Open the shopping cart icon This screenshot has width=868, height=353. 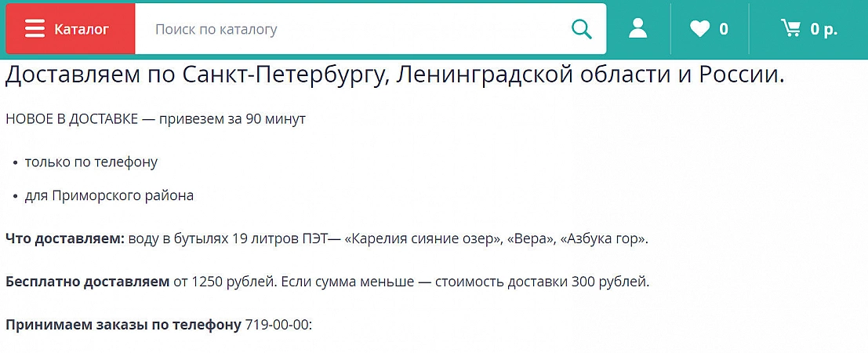coord(791,29)
